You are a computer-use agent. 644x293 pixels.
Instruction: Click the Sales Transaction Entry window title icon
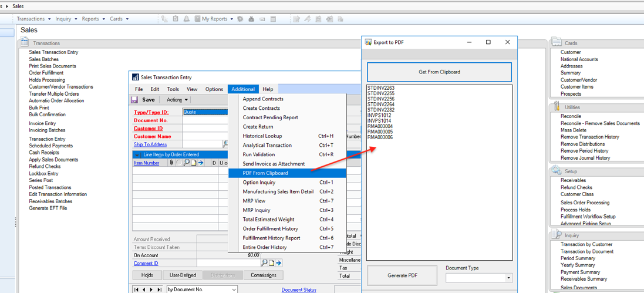pos(136,78)
